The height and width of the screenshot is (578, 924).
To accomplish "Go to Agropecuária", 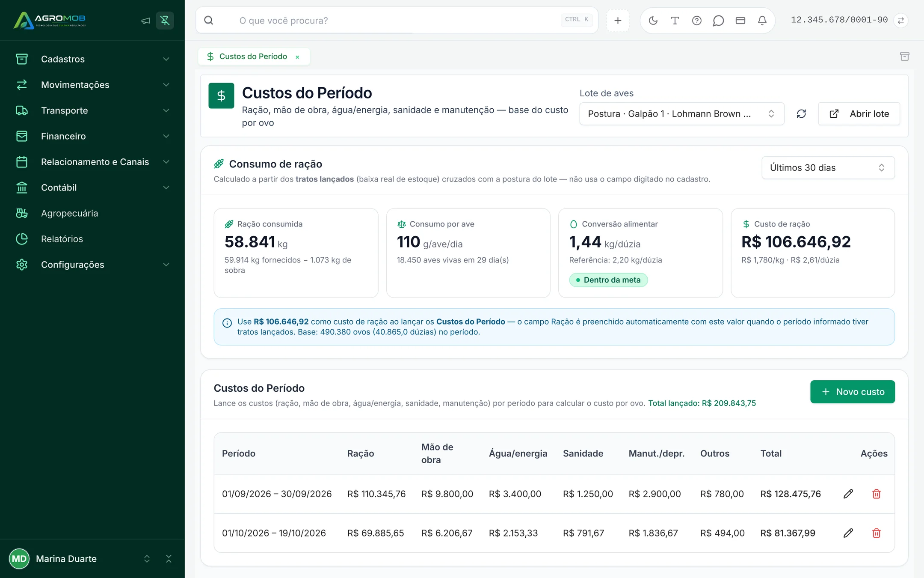I will [92, 213].
